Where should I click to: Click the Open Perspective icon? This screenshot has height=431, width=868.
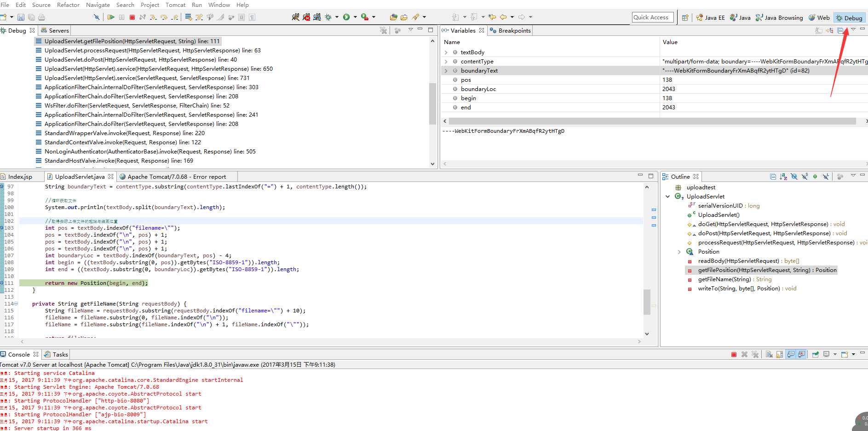tap(685, 17)
